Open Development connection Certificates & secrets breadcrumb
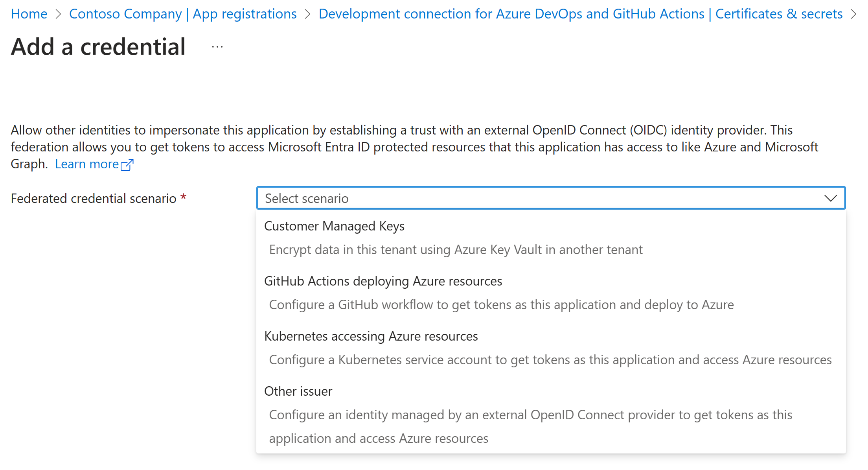 (581, 14)
